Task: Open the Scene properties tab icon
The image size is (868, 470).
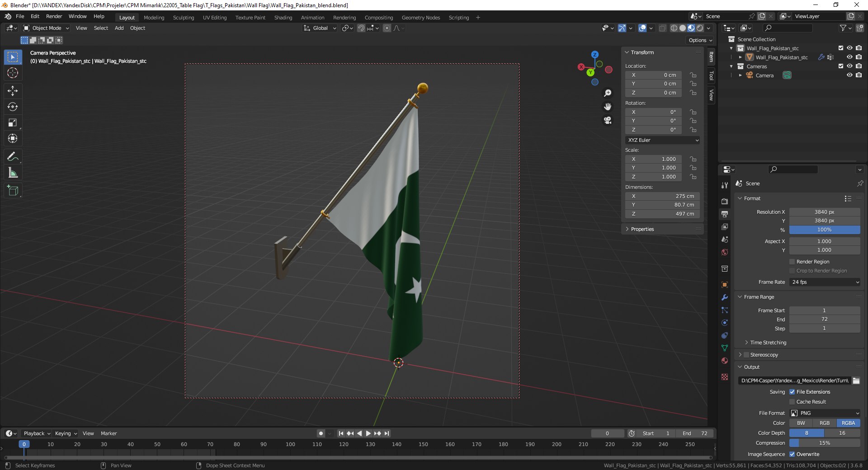Action: tap(725, 239)
